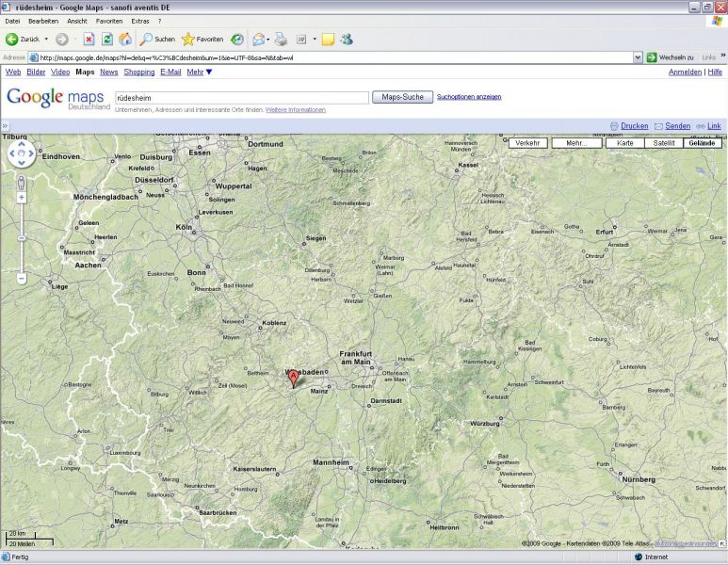Pan map up with arrow control
The image size is (728, 565).
pos(22,144)
